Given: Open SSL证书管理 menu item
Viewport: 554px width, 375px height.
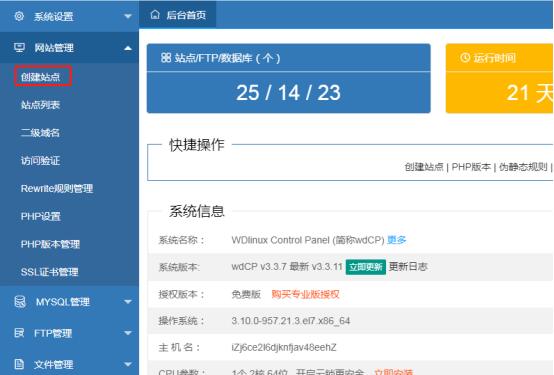Looking at the screenshot, I should point(49,272).
